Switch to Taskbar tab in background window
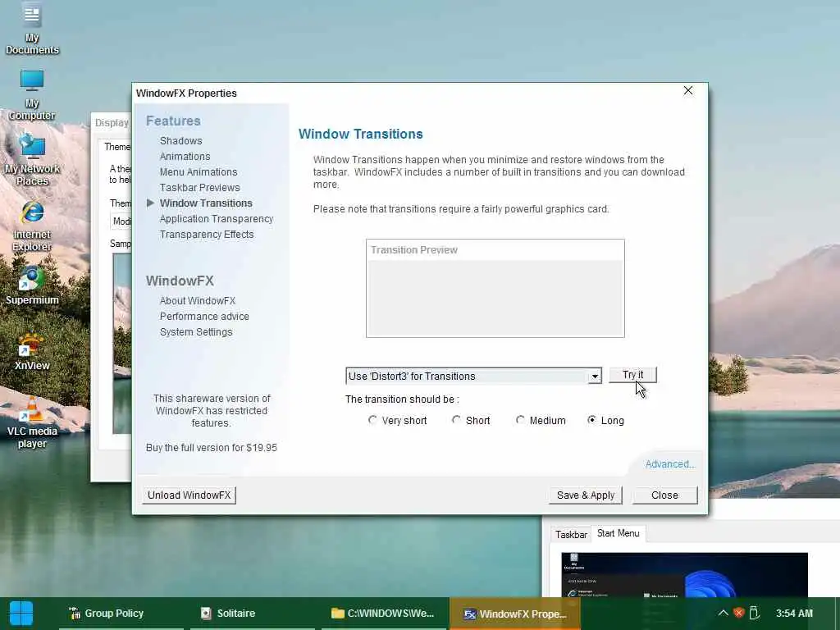The image size is (840, 630). pyautogui.click(x=571, y=535)
